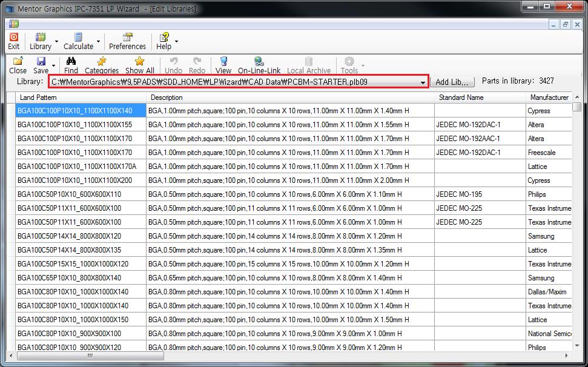This screenshot has height=367, width=588.
Task: Click the Show All star icon
Action: 139,61
